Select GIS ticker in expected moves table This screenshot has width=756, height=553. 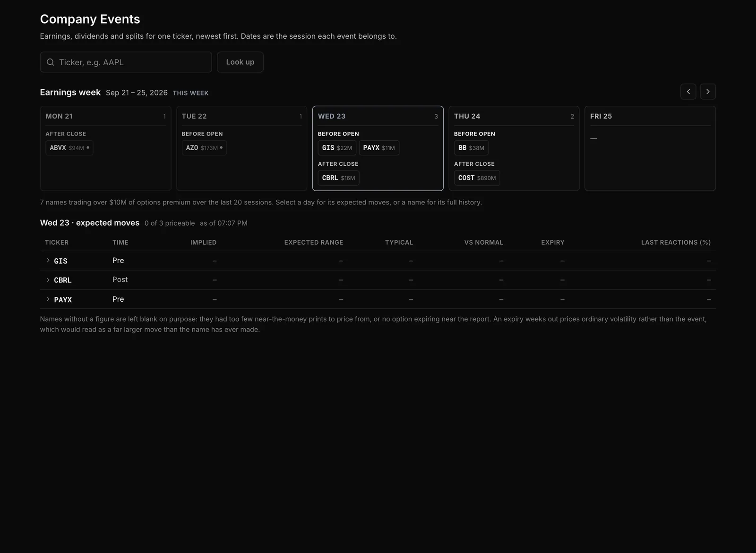60,261
